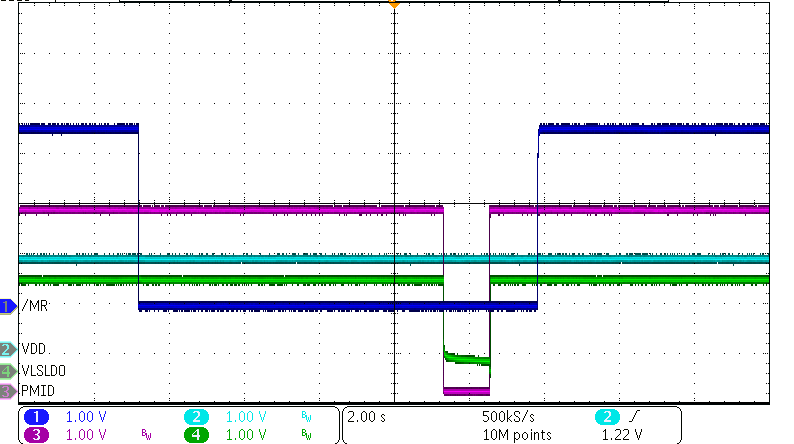
Task: Click the channel 4 VLSLDO ground marker
Action: point(9,370)
